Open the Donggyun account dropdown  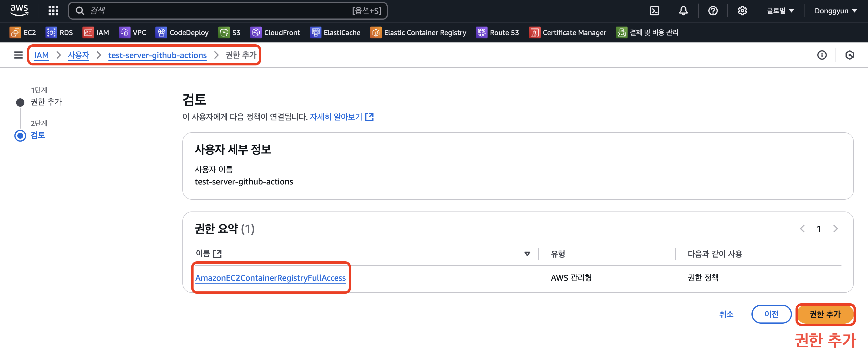(x=835, y=11)
